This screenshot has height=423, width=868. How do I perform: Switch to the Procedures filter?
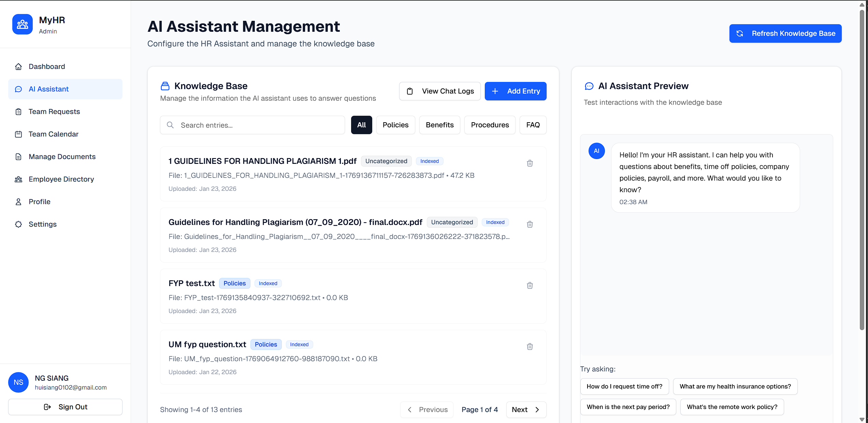[490, 125]
